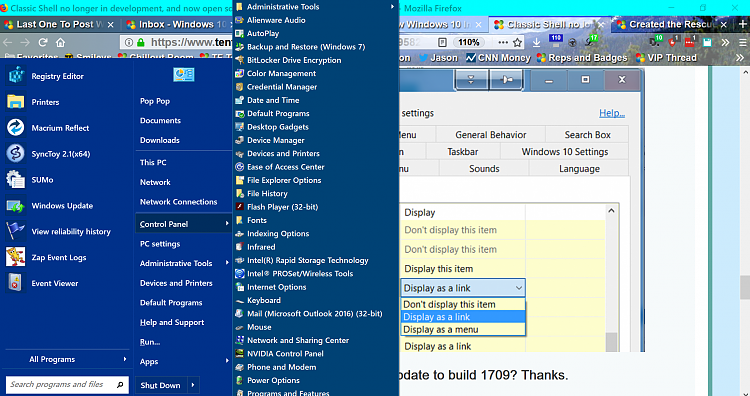Expand Control Panel submenu

[227, 223]
